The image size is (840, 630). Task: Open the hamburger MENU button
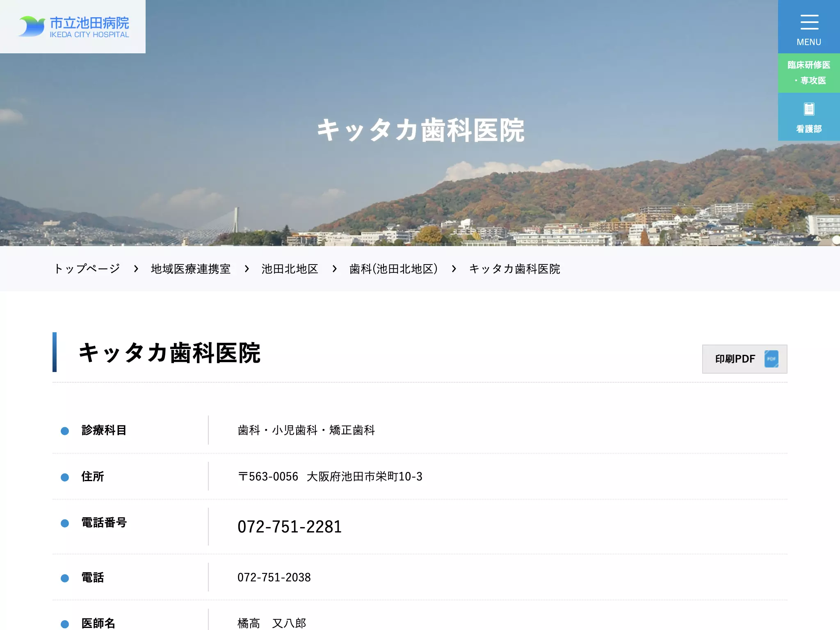[x=809, y=27]
